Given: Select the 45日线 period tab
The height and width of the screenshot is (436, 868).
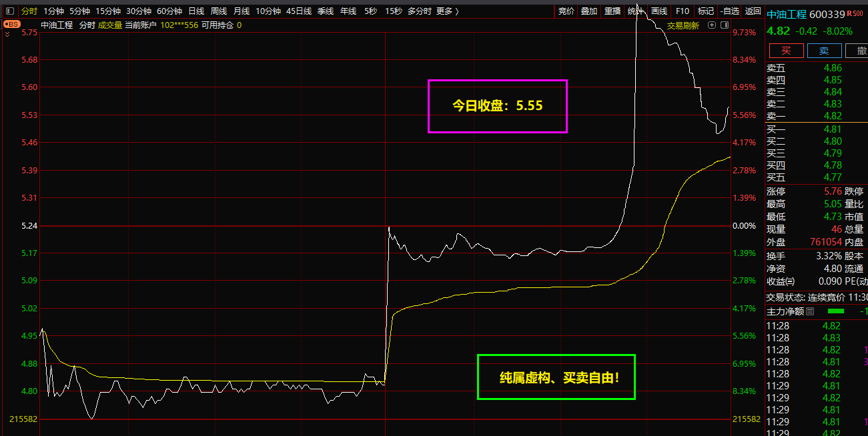Looking at the screenshot, I should (299, 11).
